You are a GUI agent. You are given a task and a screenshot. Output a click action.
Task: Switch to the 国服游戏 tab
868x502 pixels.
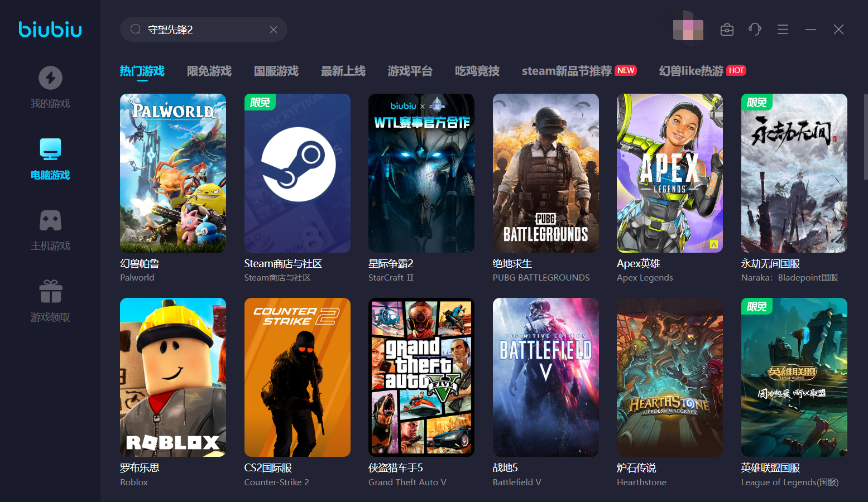276,71
